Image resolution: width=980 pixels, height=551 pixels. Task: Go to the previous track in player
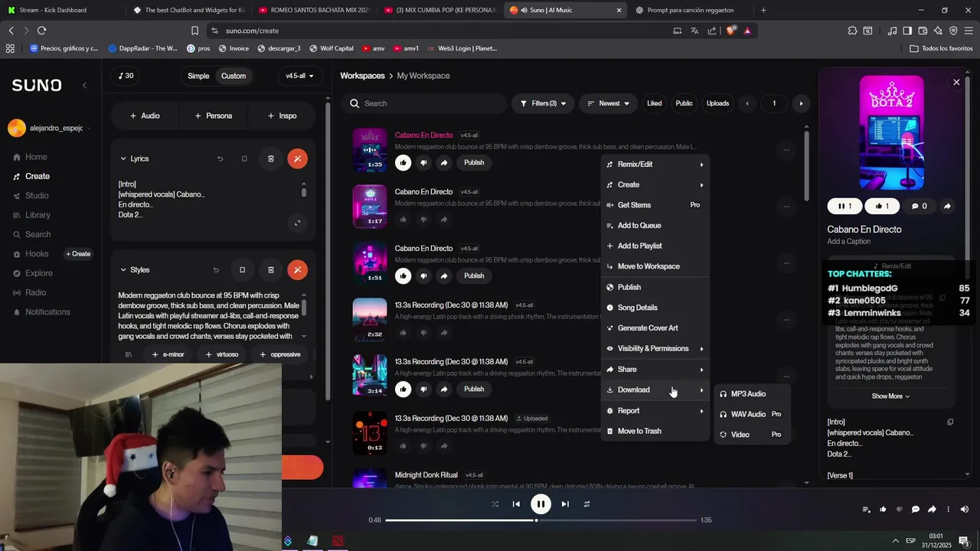coord(516,504)
